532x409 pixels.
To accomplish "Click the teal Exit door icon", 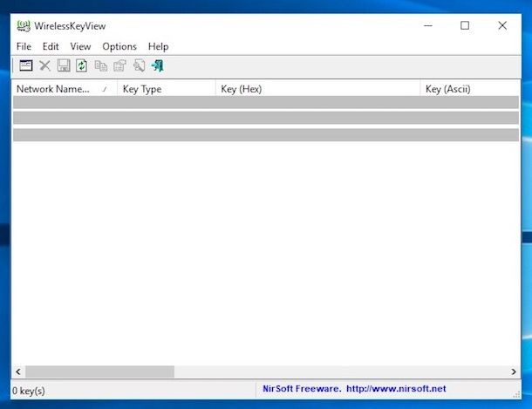I will [158, 65].
